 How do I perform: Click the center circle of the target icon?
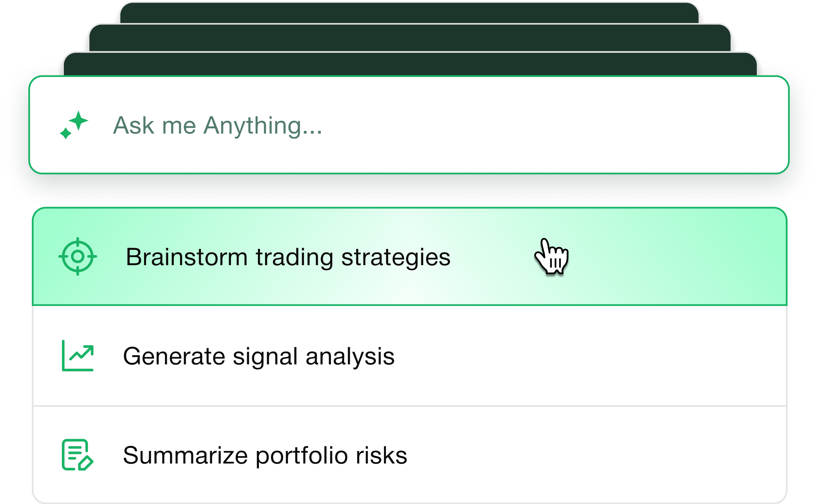(78, 256)
